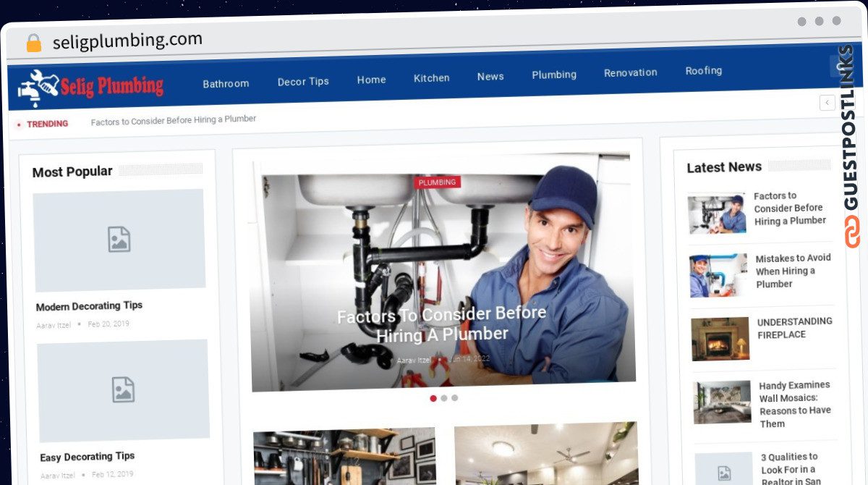
Task: Click the trending ticker previous arrow
Action: pos(827,103)
